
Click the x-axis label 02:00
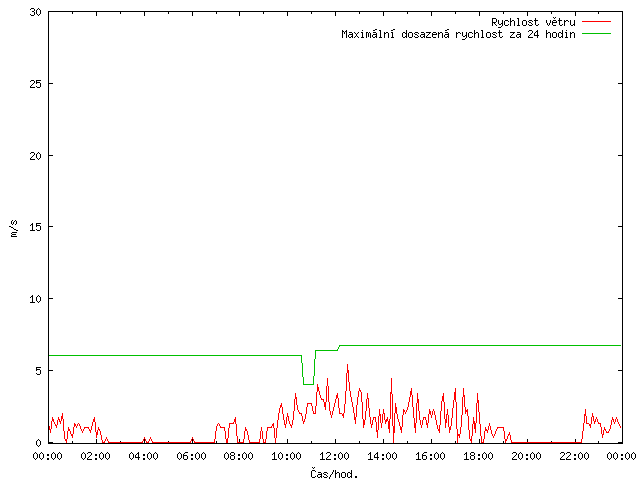(x=96, y=456)
